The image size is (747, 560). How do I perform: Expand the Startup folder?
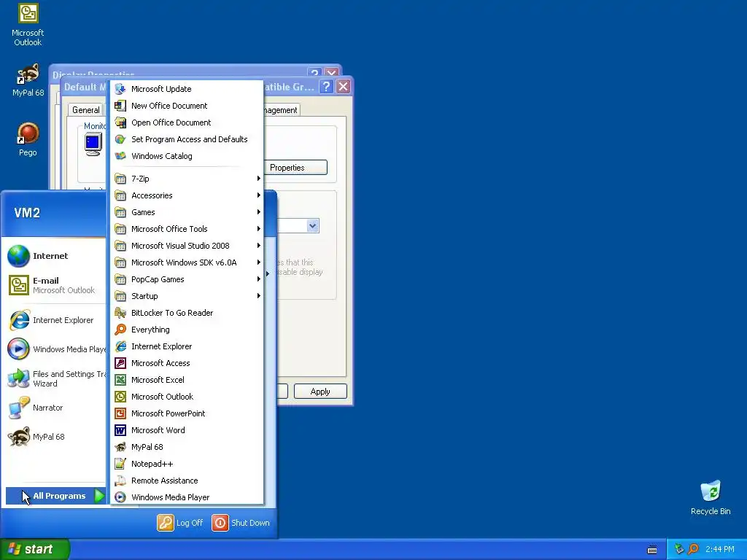click(x=187, y=296)
